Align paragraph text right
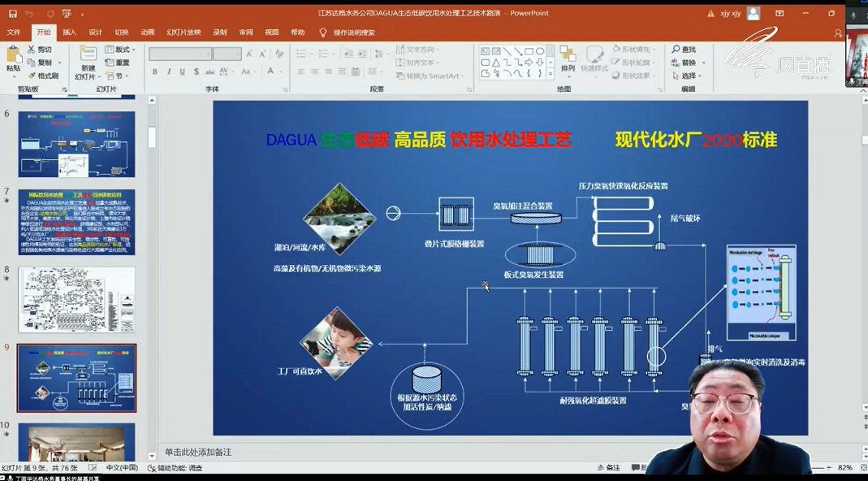The height and width of the screenshot is (481, 868). click(x=328, y=71)
